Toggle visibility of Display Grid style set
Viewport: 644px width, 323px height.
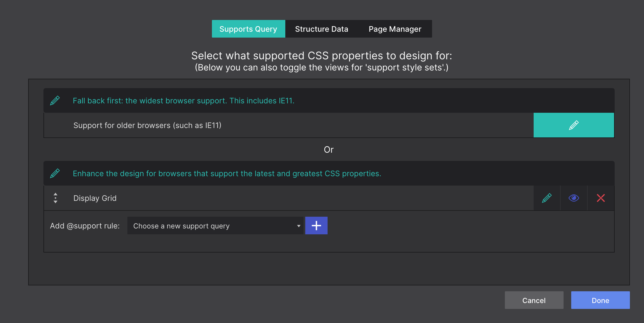[x=574, y=198]
